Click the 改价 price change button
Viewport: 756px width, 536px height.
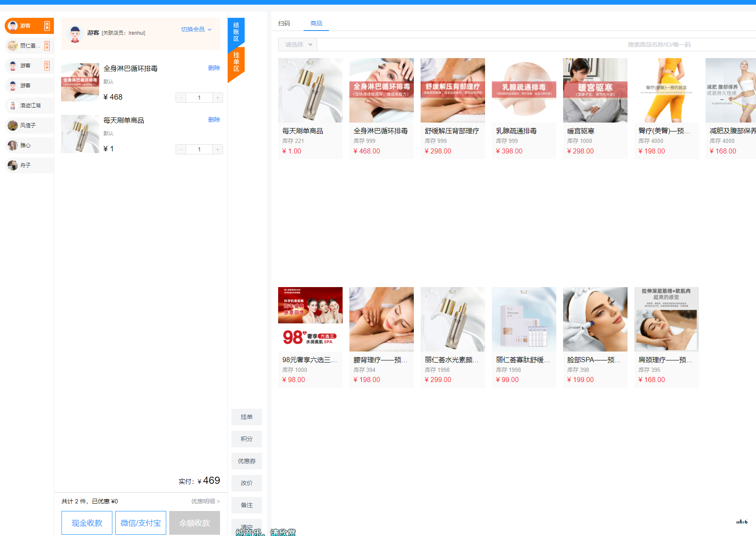[x=247, y=483]
